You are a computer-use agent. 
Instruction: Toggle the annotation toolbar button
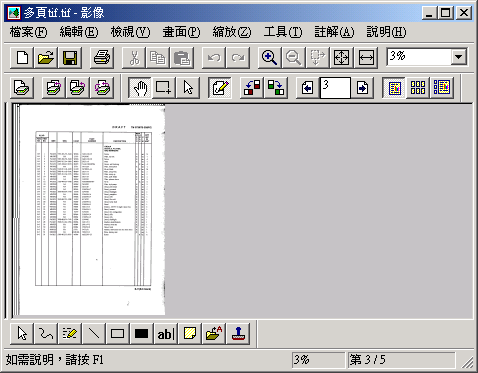click(220, 88)
